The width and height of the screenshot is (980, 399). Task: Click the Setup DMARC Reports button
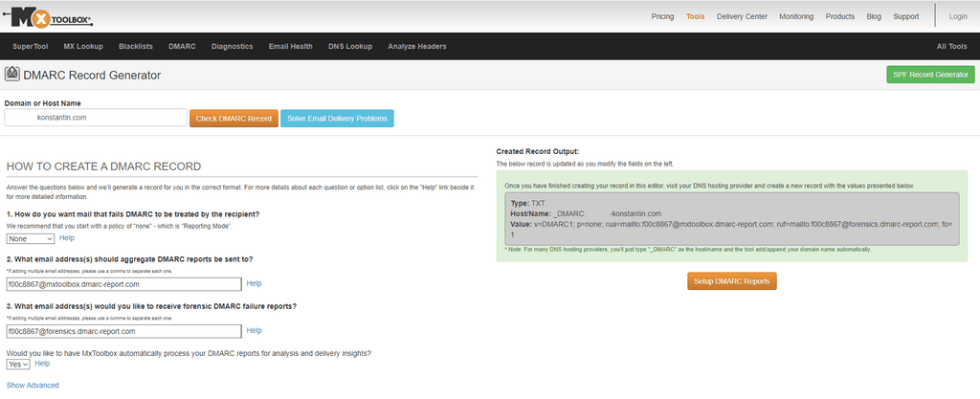731,281
